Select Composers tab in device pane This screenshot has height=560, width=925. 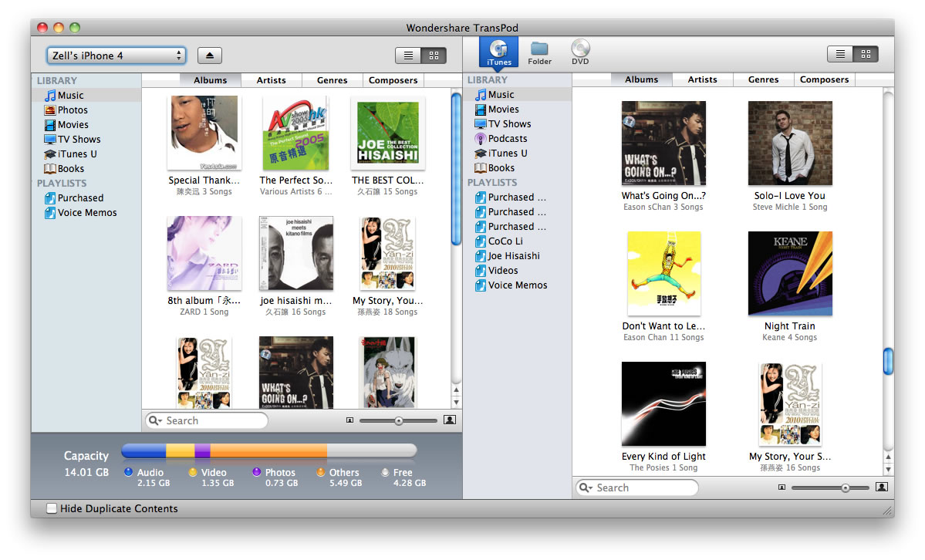(393, 80)
